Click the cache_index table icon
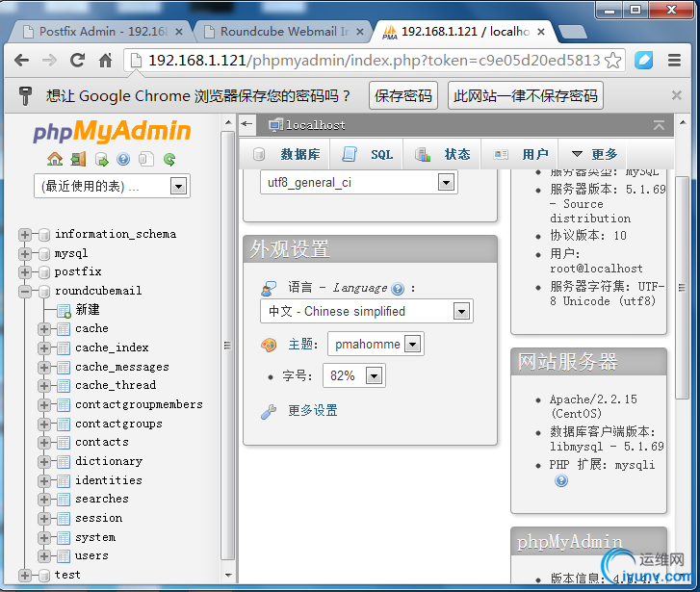The image size is (700, 592). coord(64,348)
